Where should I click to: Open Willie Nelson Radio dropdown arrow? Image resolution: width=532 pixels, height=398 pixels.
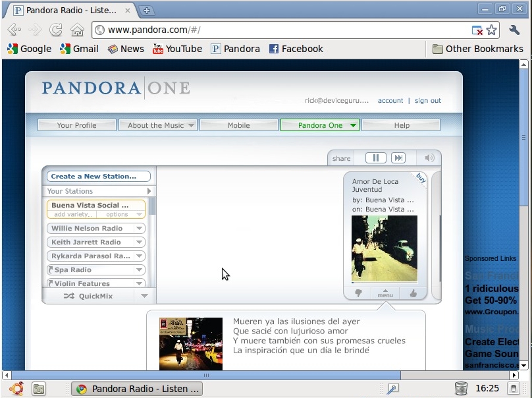pyautogui.click(x=139, y=228)
